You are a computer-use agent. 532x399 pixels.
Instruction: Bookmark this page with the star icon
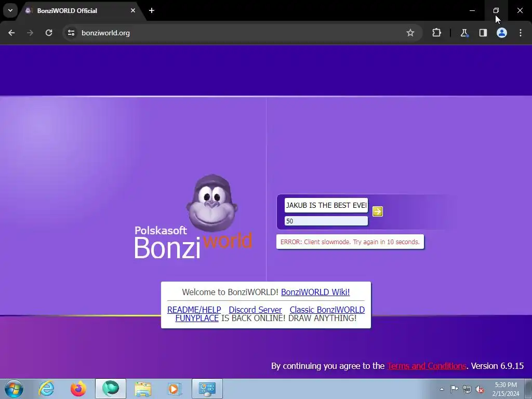pyautogui.click(x=410, y=33)
